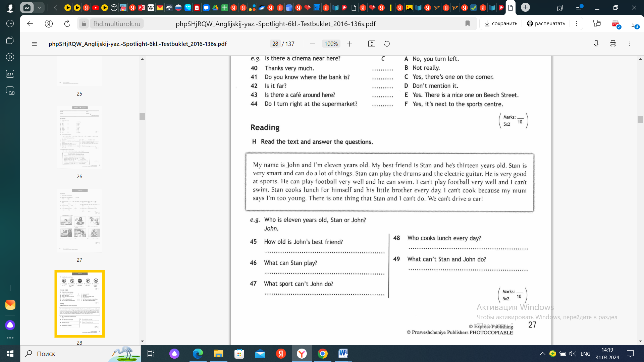Image resolution: width=644 pixels, height=362 pixels.
Task: Click the fit-to-page icon in PDF toolbar
Action: tap(372, 44)
